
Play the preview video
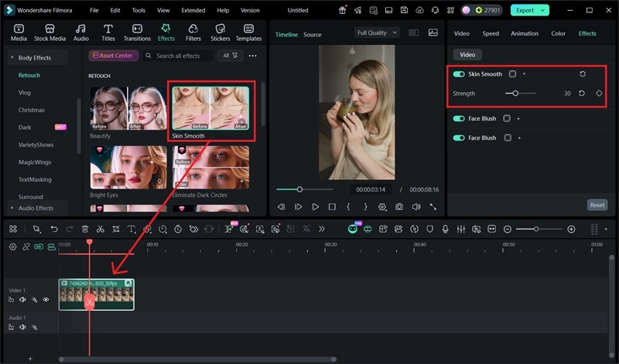(315, 207)
